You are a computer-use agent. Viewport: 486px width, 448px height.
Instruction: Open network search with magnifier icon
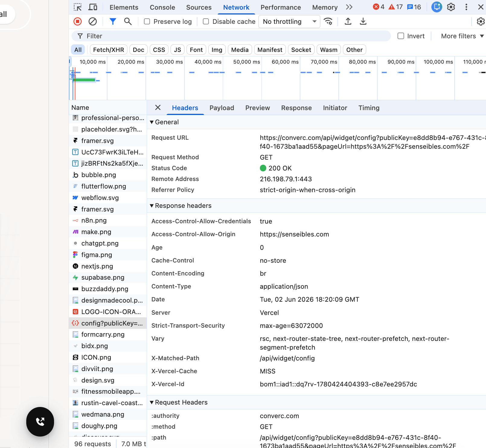(x=128, y=21)
